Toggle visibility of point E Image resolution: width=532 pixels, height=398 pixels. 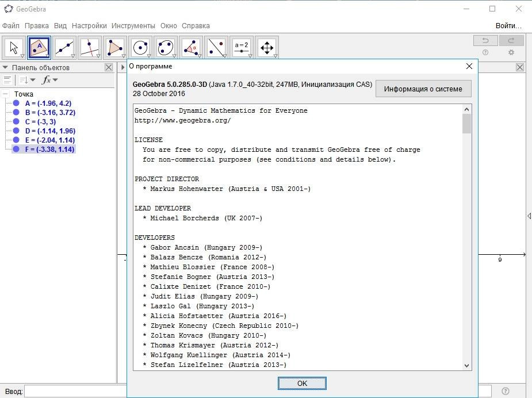coord(16,140)
